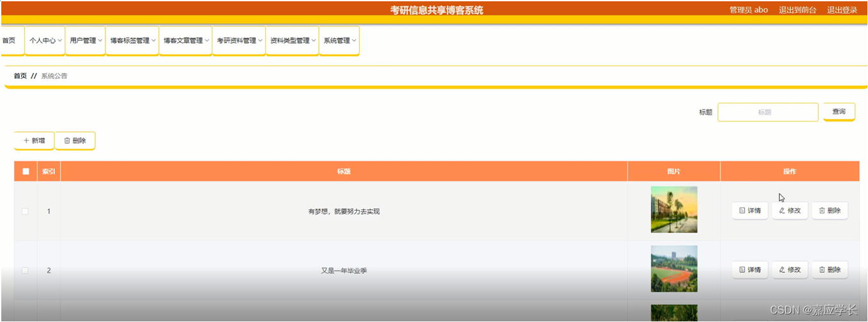The width and height of the screenshot is (868, 322).
Task: Click trash icon in row 2 删除 button
Action: pos(822,270)
